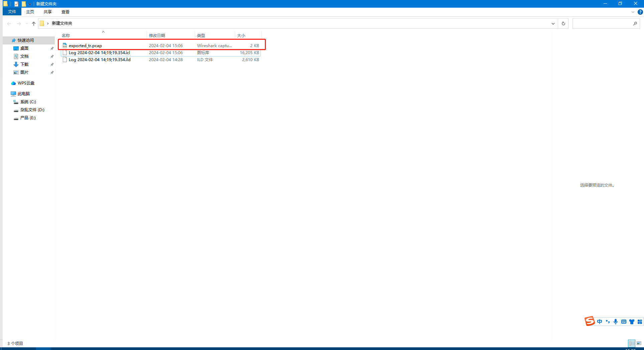Sort files by the 大小 column
644x350 pixels.
tap(248, 35)
